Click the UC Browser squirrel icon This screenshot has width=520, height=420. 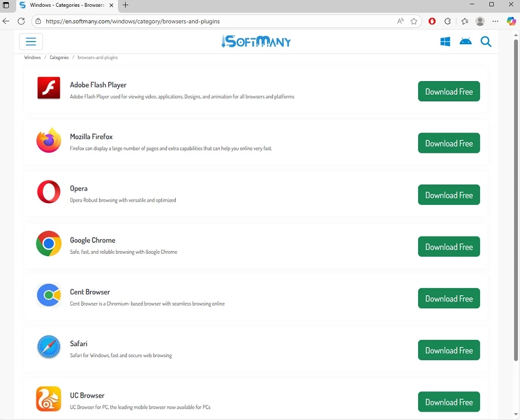(49, 399)
